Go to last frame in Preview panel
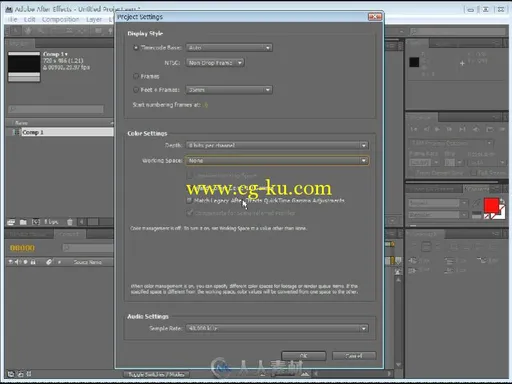The height and width of the screenshot is (384, 512). coord(462,129)
